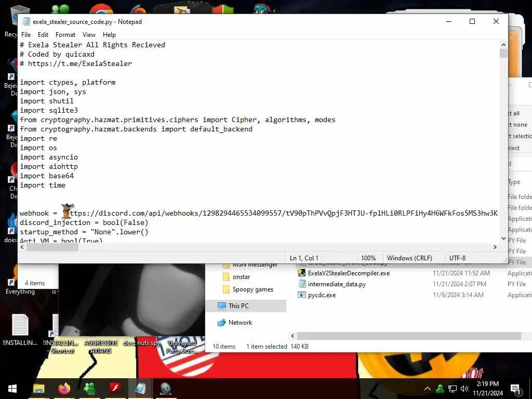Screen dimensions: 532x399
Task: Click the Explorer file list horizontal scrollbar track
Action: tap(409, 336)
